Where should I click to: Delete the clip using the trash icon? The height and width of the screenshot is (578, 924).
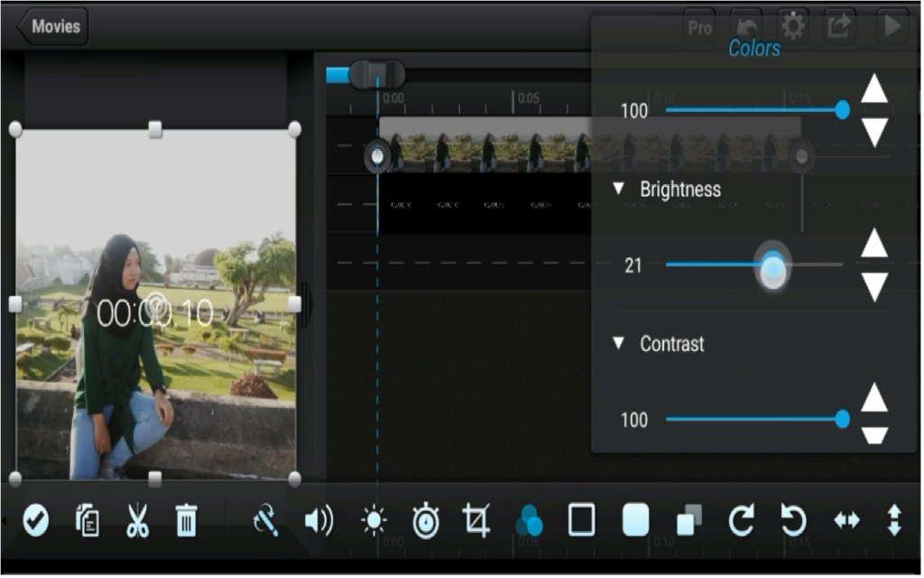pos(186,521)
